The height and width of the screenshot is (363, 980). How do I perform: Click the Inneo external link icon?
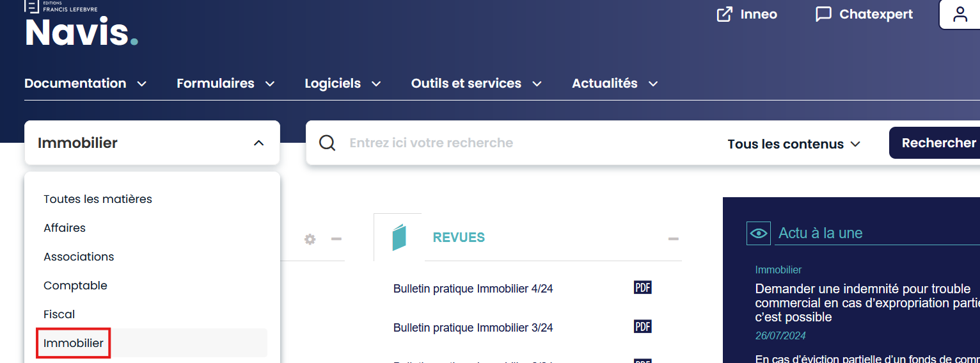[x=724, y=15]
